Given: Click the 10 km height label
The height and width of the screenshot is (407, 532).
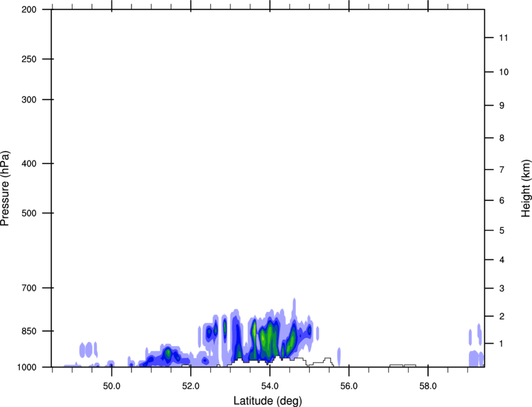Looking at the screenshot, I should pyautogui.click(x=504, y=72).
